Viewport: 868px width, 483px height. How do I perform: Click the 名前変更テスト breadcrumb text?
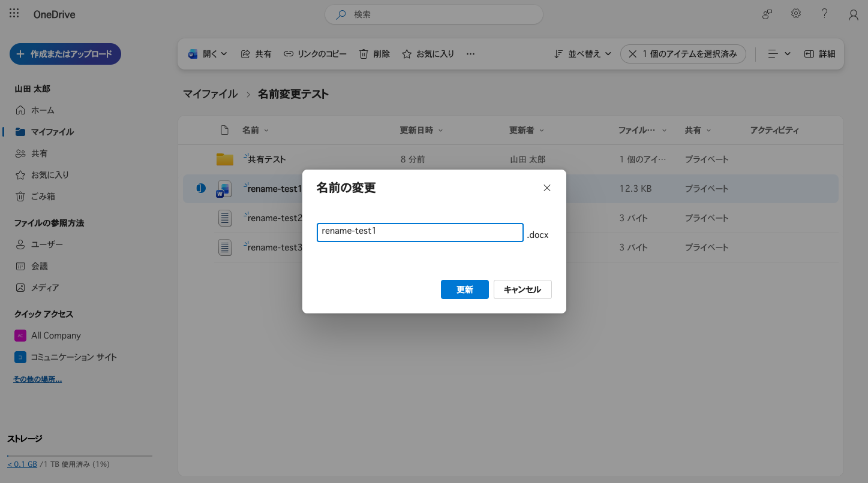[x=293, y=94]
